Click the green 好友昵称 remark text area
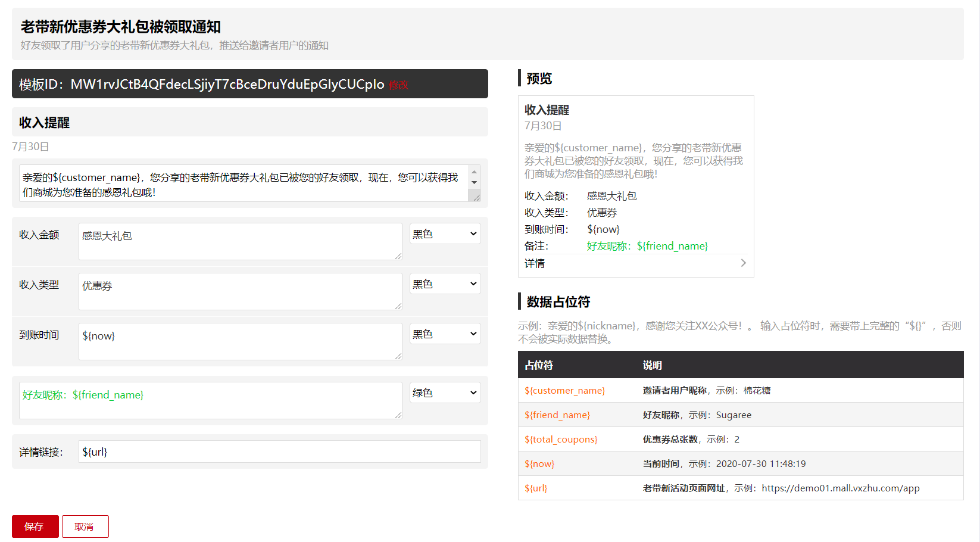Viewport: 980px width, 542px height. [210, 400]
